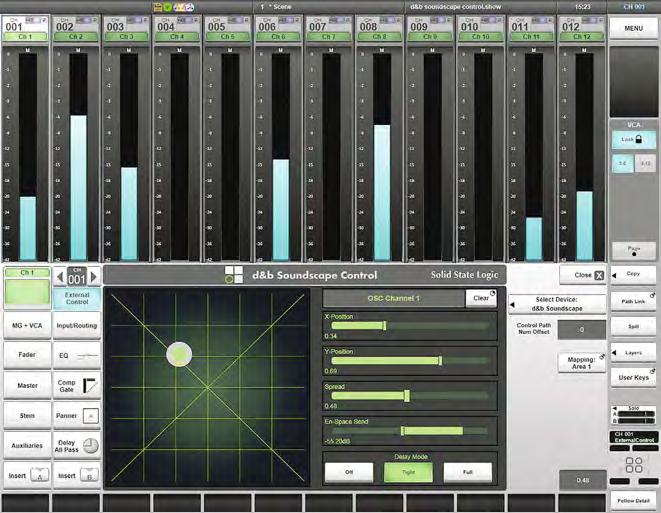This screenshot has width=661, height=513.
Task: Click the round source puck in XY grid
Action: click(x=179, y=354)
